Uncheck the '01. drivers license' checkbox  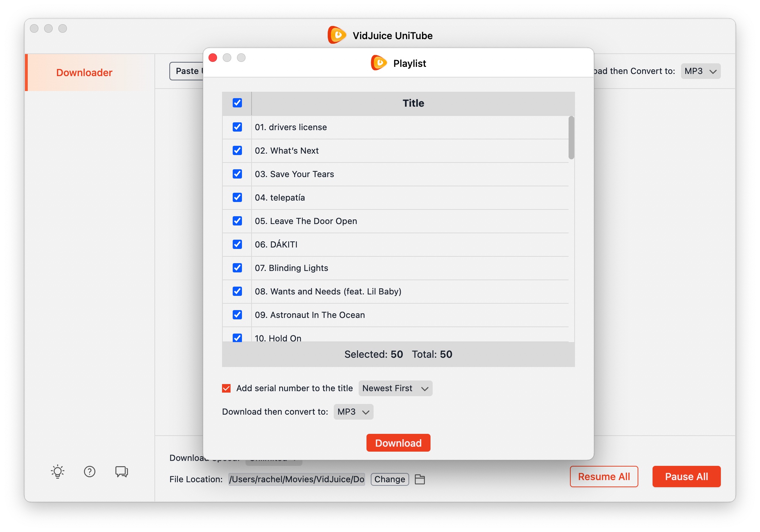(x=237, y=127)
